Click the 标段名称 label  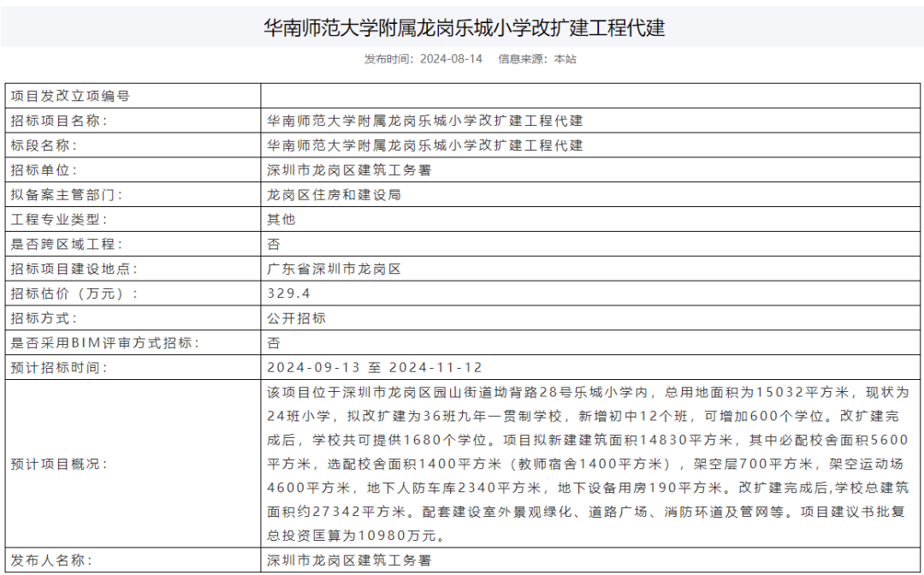click(44, 145)
